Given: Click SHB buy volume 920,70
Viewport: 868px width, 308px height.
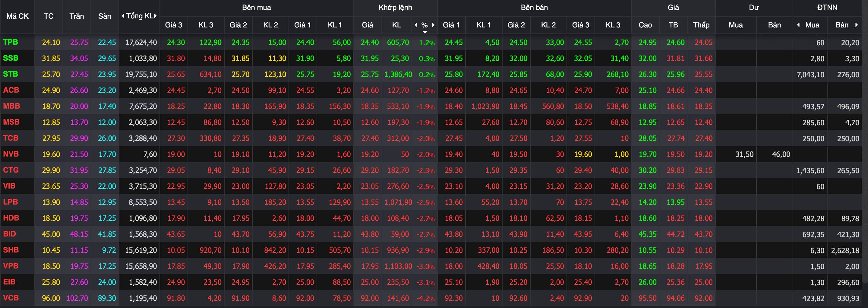Looking at the screenshot, I should [211, 250].
